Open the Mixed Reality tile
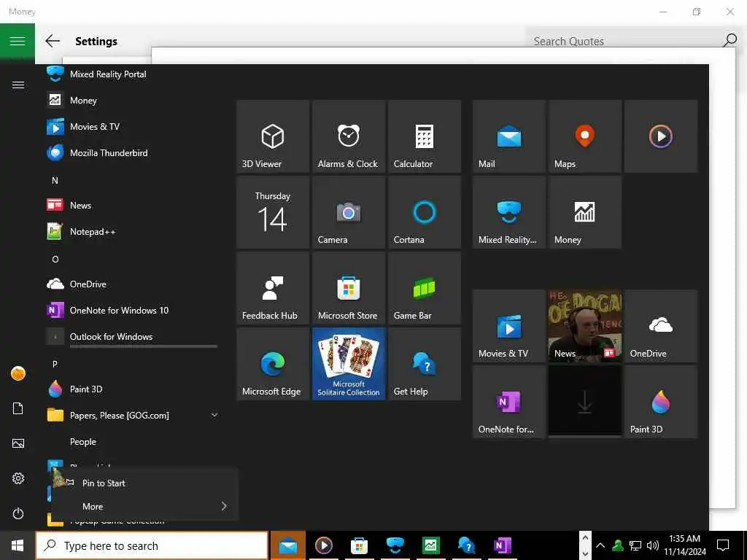The height and width of the screenshot is (560, 747). (x=508, y=212)
